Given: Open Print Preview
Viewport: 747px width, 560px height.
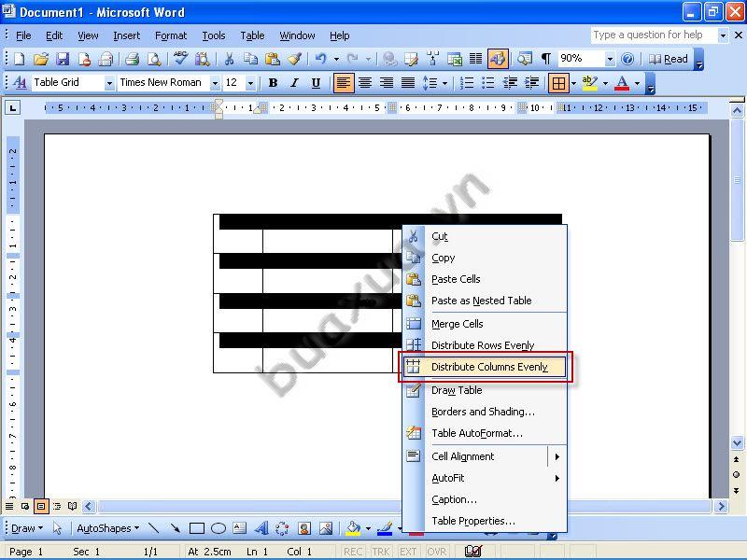Looking at the screenshot, I should pyautogui.click(x=154, y=59).
